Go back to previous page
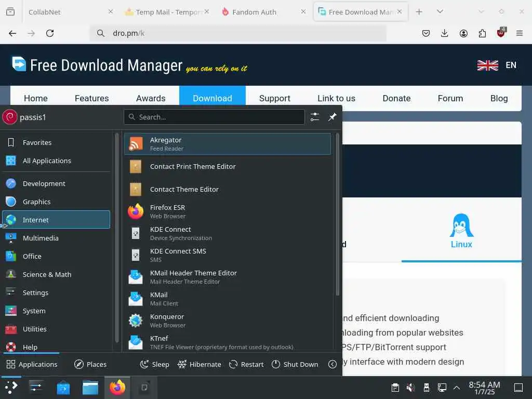 [12, 33]
